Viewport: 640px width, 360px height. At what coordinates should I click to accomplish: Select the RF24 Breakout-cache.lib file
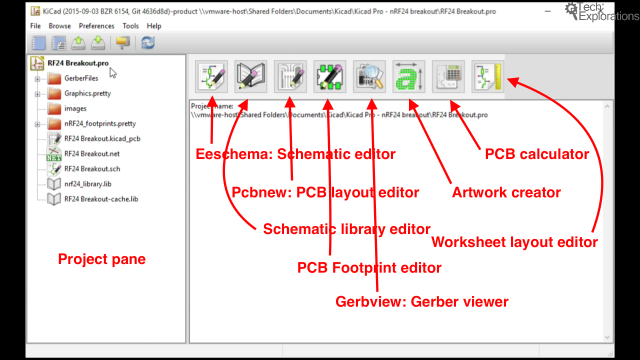coord(101,199)
